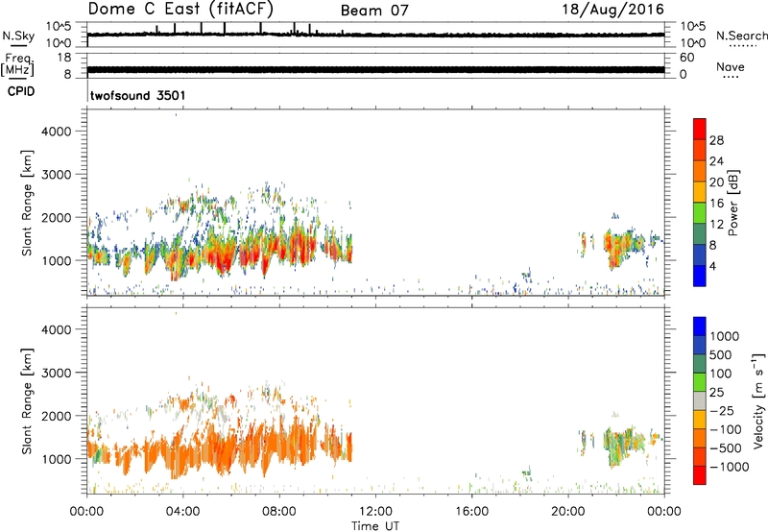Screen dimensions: 768x532
Task: Click the '-1000' velocity colorbar label
Action: (730, 467)
